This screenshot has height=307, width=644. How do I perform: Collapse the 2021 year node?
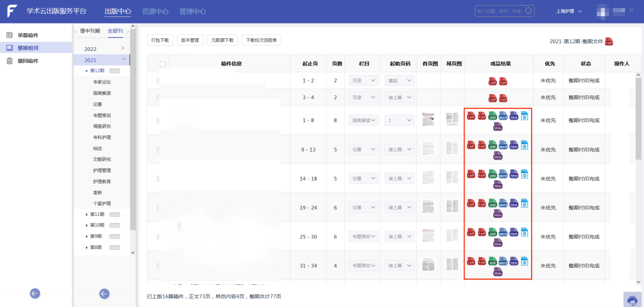(125, 59)
